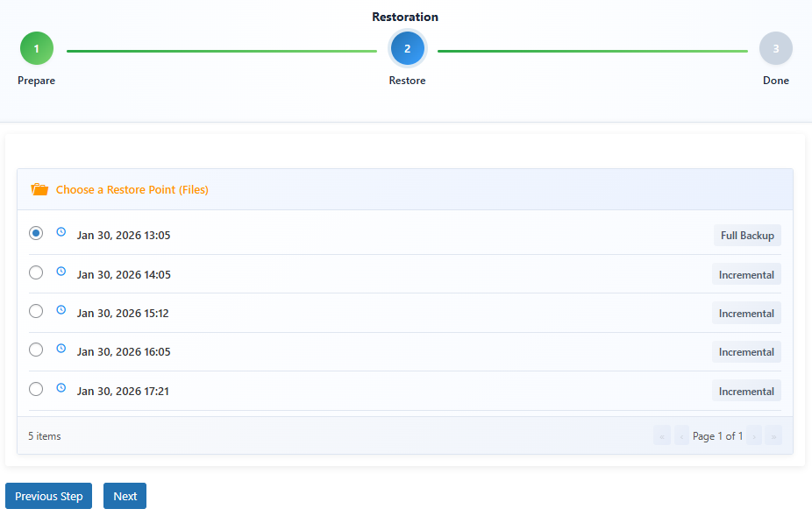Select the 17:21 incremental restore point
Image resolution: width=812 pixels, height=516 pixels.
pyautogui.click(x=36, y=388)
